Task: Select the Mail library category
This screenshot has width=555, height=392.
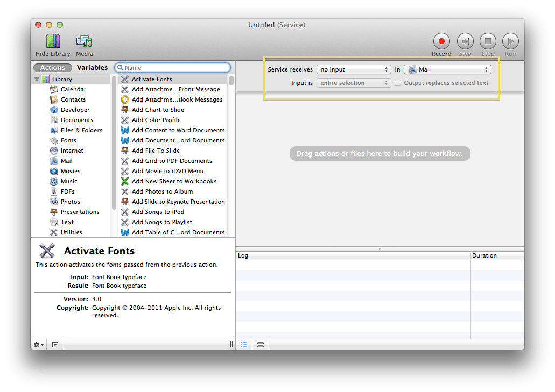Action: (66, 161)
